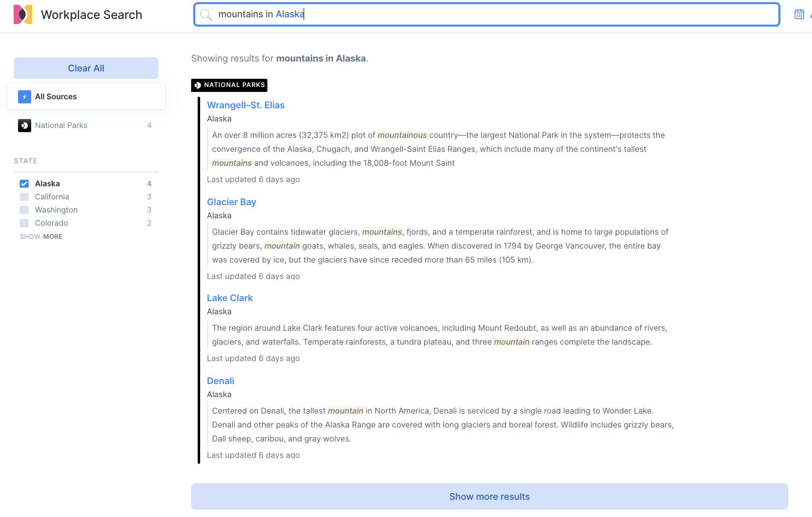Open the Wrangell–St. Elias result

tap(246, 105)
